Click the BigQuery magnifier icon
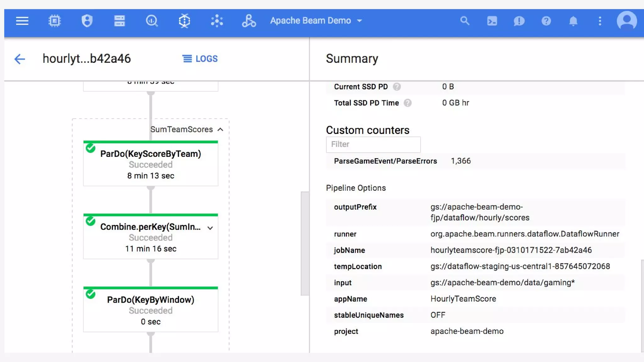 152,21
